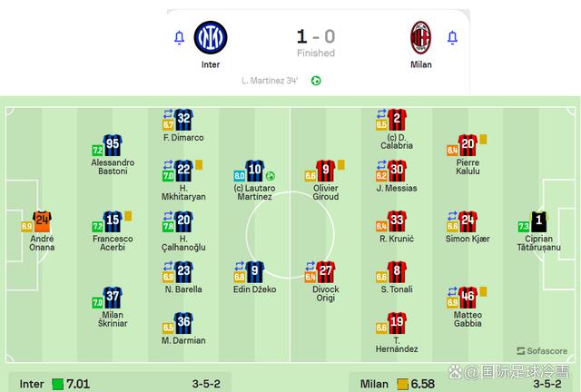Click the Sofascore logo
Viewport: 581px width, 392px height.
[x=541, y=350]
